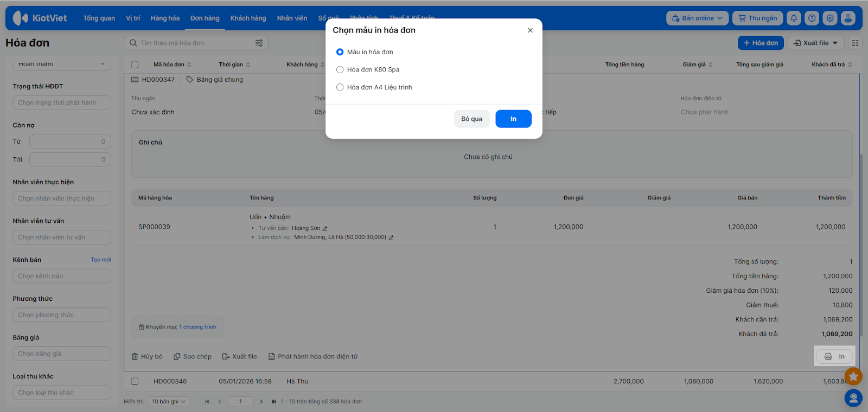
Task: Click the KiotViet logo icon
Action: [x=20, y=18]
